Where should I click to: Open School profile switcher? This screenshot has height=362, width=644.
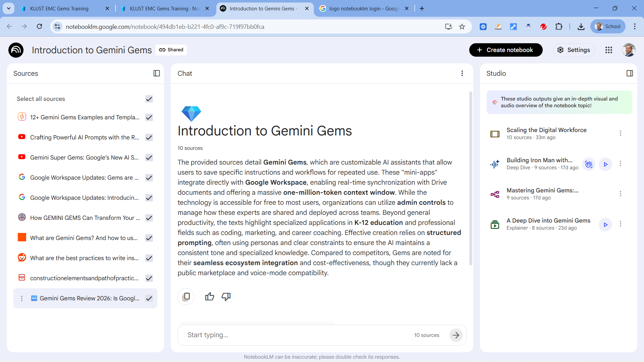(x=608, y=26)
